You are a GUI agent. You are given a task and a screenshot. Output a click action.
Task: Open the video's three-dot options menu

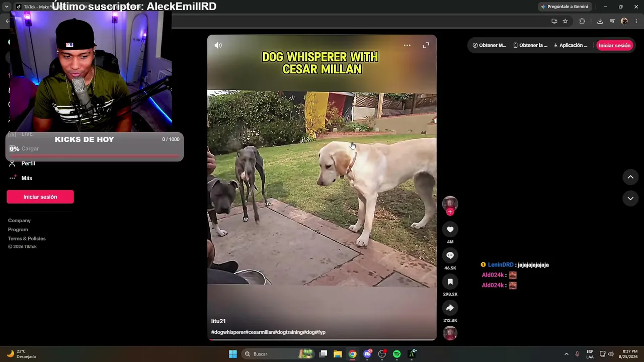point(407,45)
